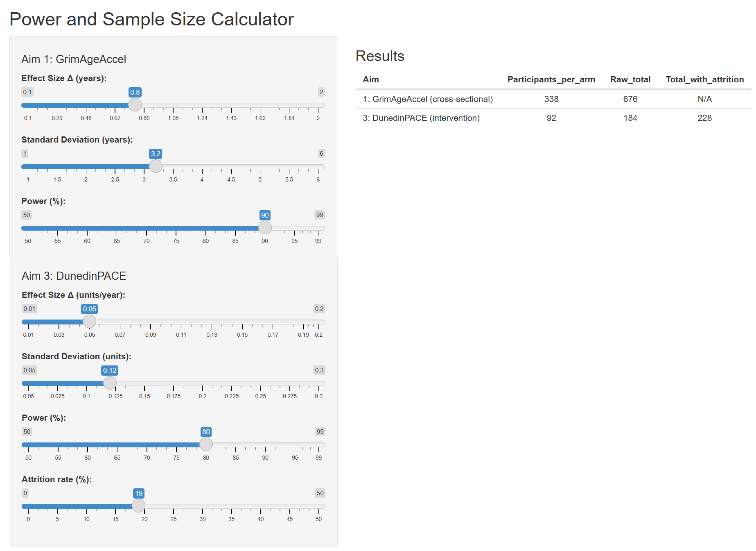This screenshot has height=551, width=756.
Task: Click the Aim 1 Standard Deviation slider handle
Action: point(156,166)
